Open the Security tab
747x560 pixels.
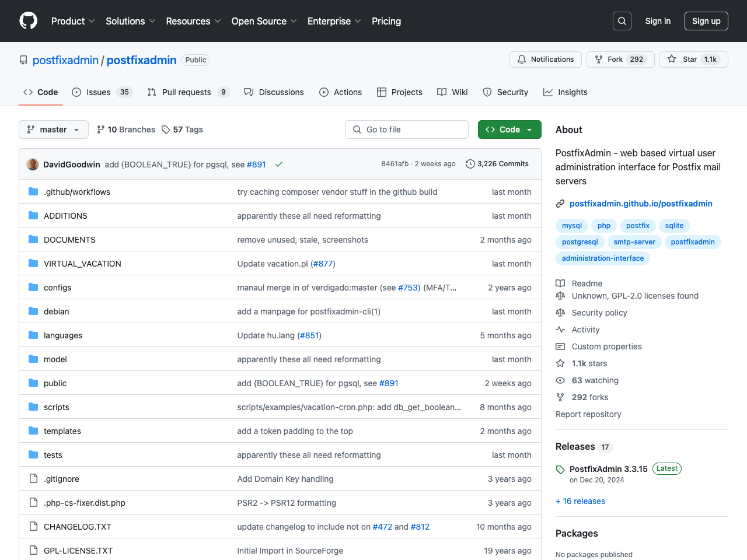[505, 92]
